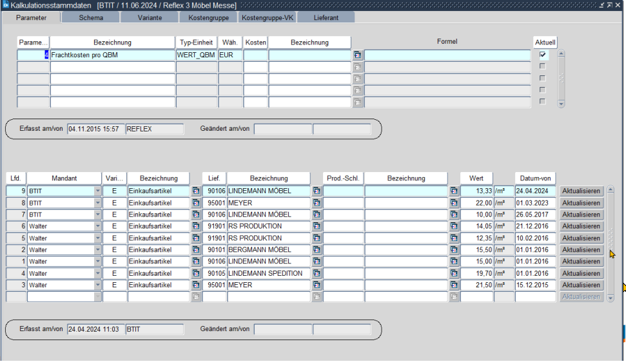
Task: Open Bezeichnung lookup icon in LINDEMANN SPEDITION row
Action: (x=196, y=273)
